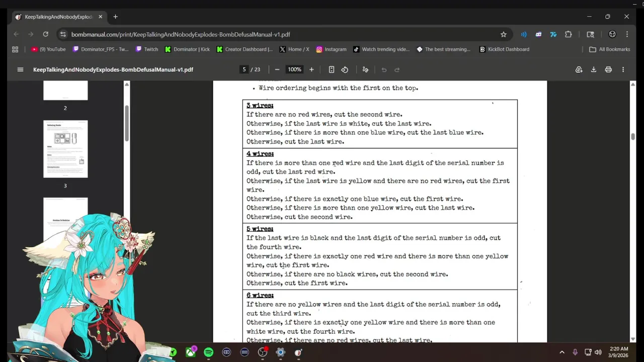Image resolution: width=644 pixels, height=362 pixels.
Task: Open Creator Dashboard bookmark
Action: pyautogui.click(x=245, y=49)
